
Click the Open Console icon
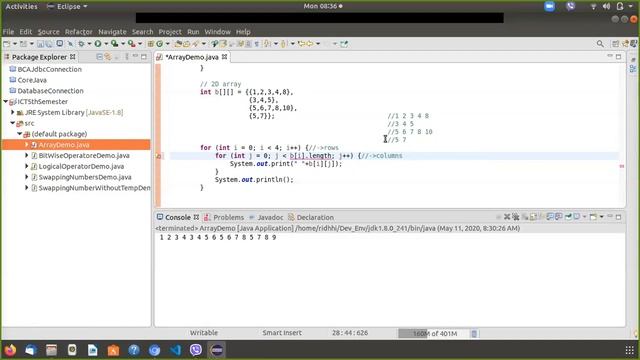tap(593, 217)
